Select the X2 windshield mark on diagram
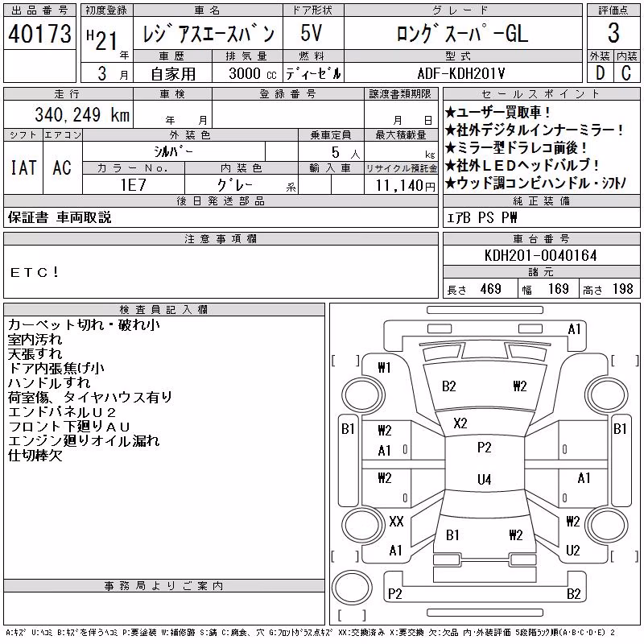This screenshot has width=644, height=644. 460,423
